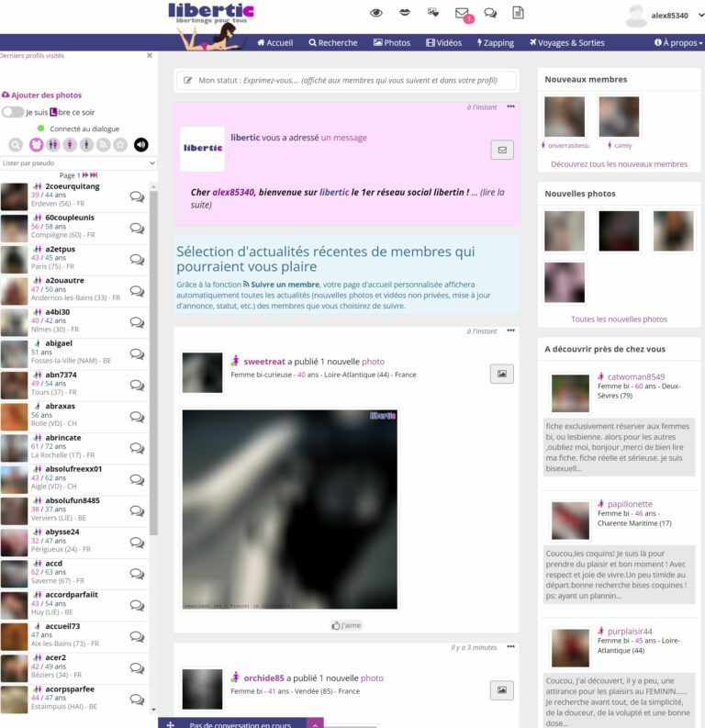Toggle the 'Je suis Libre ce soir' switch
Viewport: 705px width, 728px height.
pos(13,112)
